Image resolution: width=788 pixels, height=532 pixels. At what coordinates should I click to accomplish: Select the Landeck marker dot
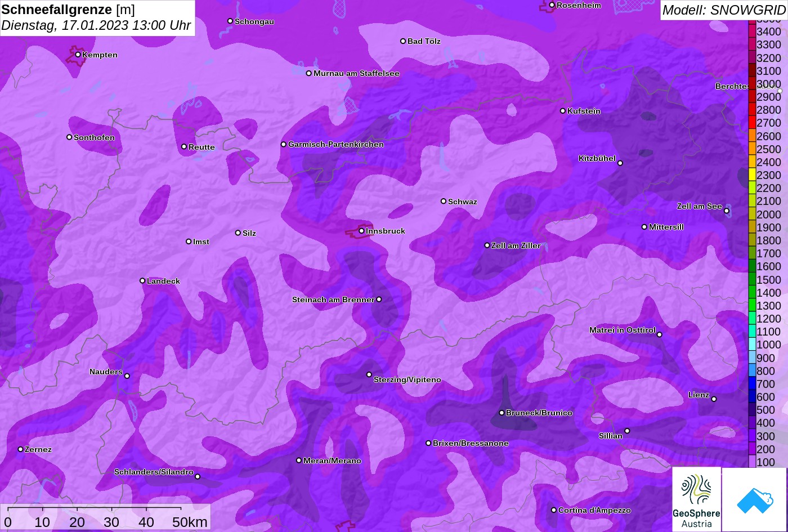(x=142, y=281)
